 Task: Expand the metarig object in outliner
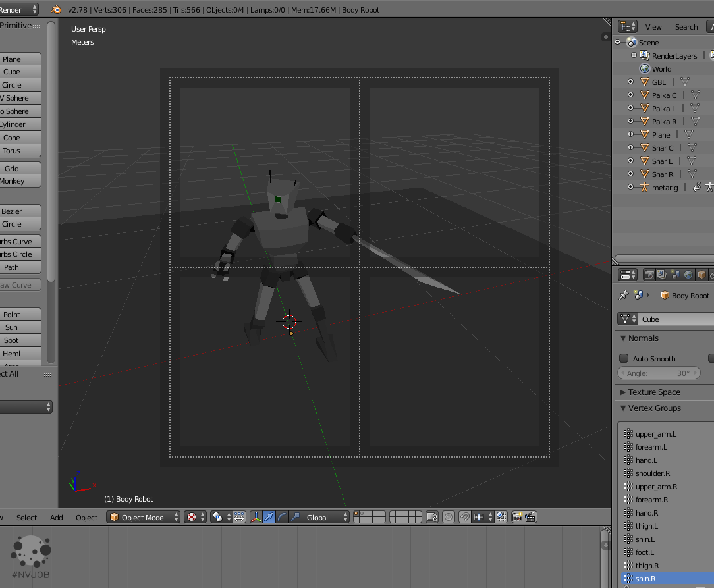(x=630, y=187)
